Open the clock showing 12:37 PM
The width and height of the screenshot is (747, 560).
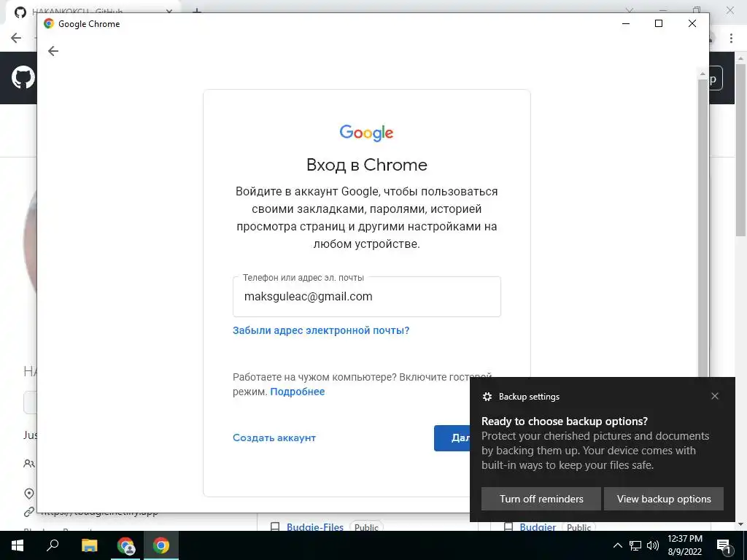point(684,545)
